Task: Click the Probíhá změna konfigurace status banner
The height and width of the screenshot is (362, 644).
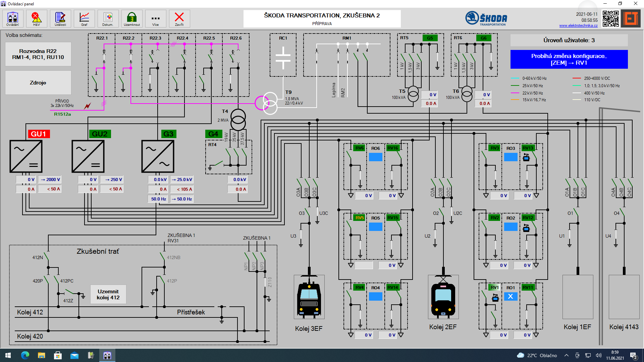Action: [x=569, y=59]
